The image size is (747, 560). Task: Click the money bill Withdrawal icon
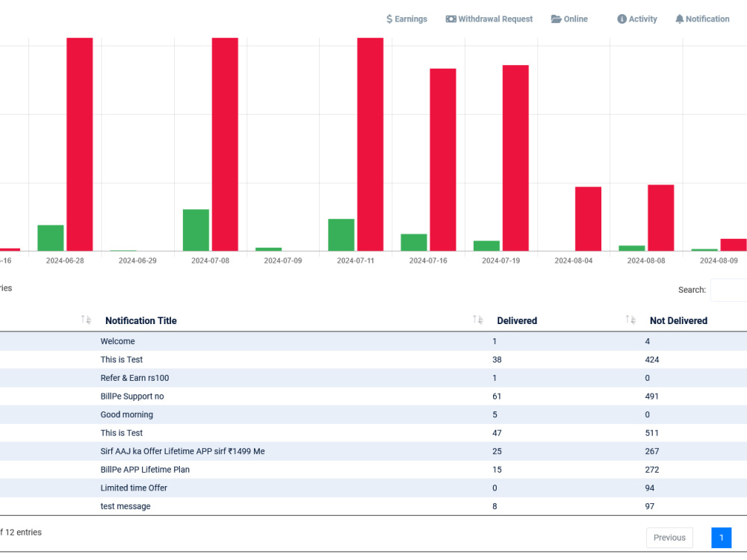click(x=450, y=19)
